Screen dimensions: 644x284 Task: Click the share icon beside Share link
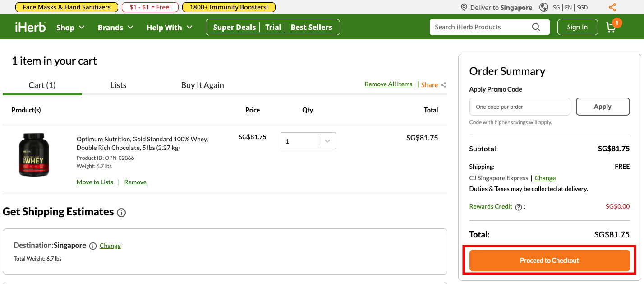point(443,85)
